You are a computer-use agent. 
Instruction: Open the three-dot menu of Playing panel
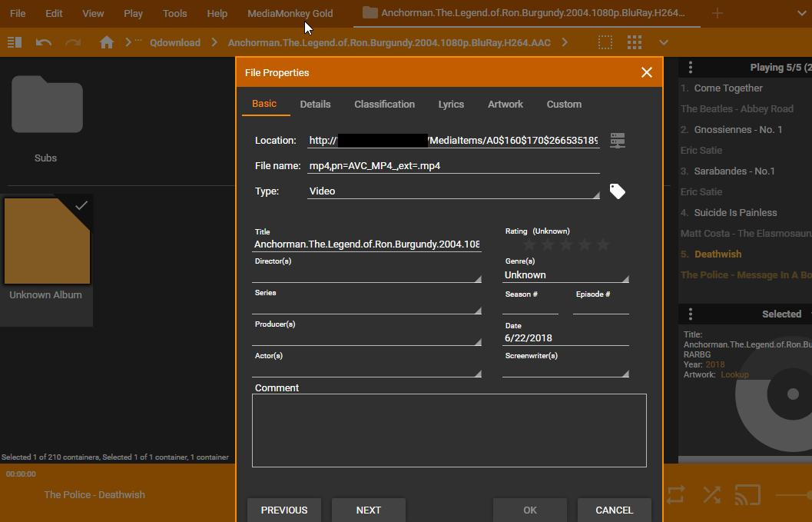(x=690, y=68)
